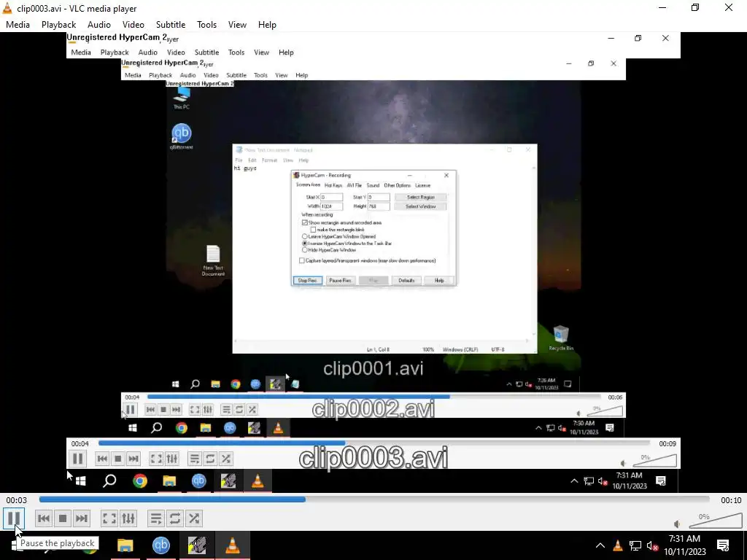This screenshot has height=560, width=747.
Task: Open the Help menu of main VLC window
Action: click(267, 25)
